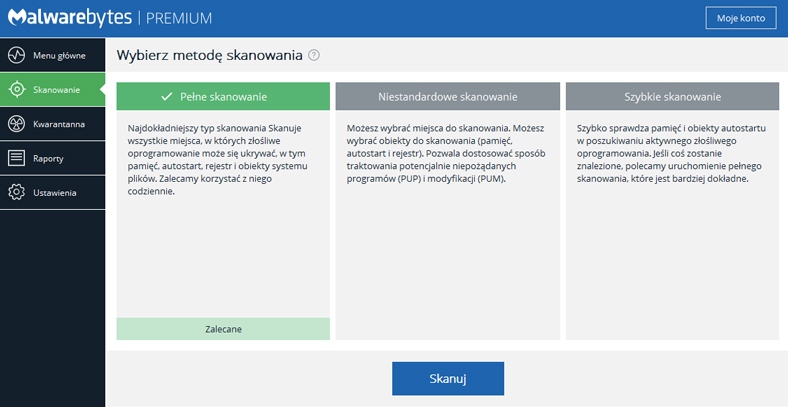Pick Szybkie skanowanie scan method
Image resolution: width=788 pixels, height=407 pixels.
coord(672,96)
